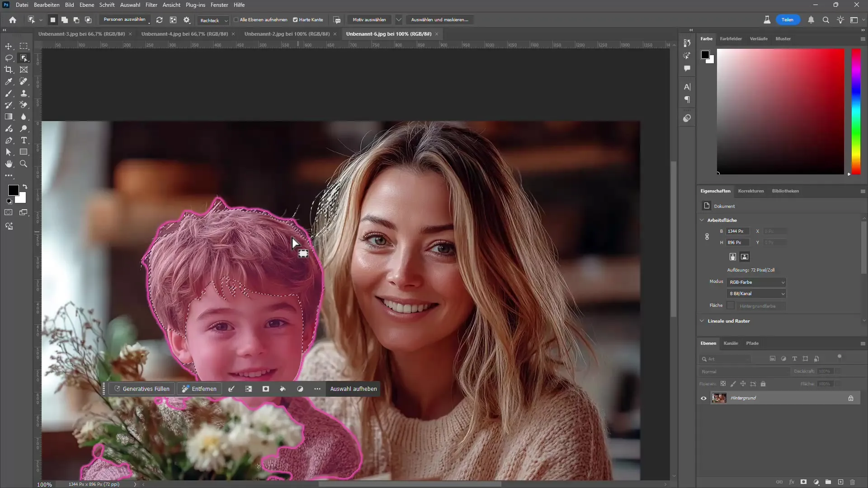The height and width of the screenshot is (488, 868).
Task: Select the Crop tool
Action: 9,70
